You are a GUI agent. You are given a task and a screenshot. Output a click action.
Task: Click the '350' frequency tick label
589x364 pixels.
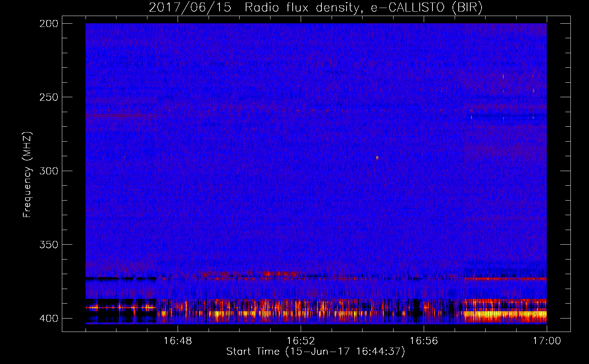tap(48, 245)
